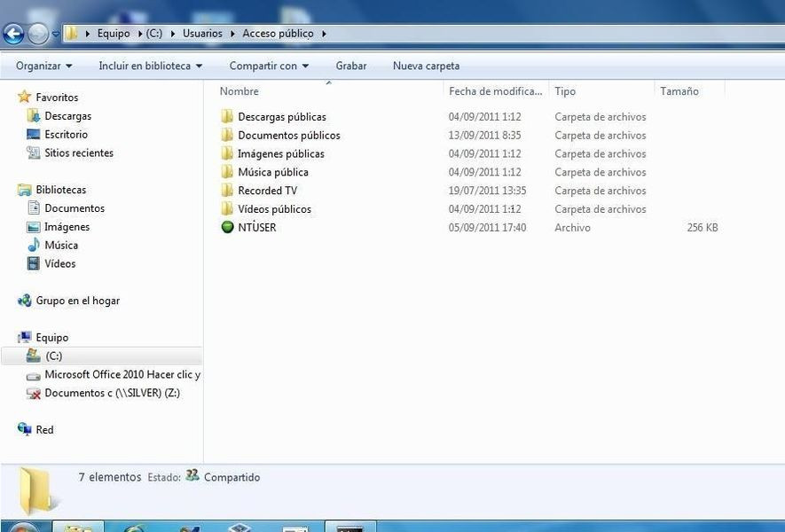The image size is (785, 532).
Task: Open the Compartir con dropdown
Action: (269, 66)
